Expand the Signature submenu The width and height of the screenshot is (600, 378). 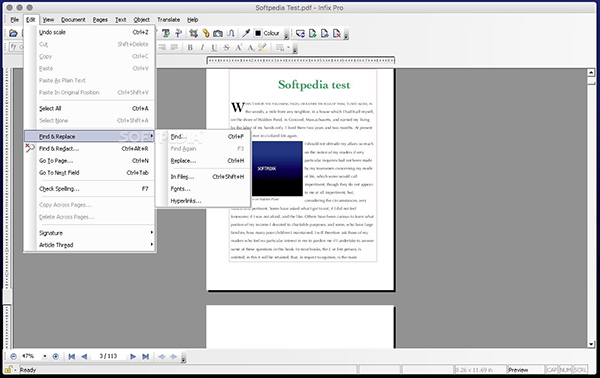[x=90, y=233]
